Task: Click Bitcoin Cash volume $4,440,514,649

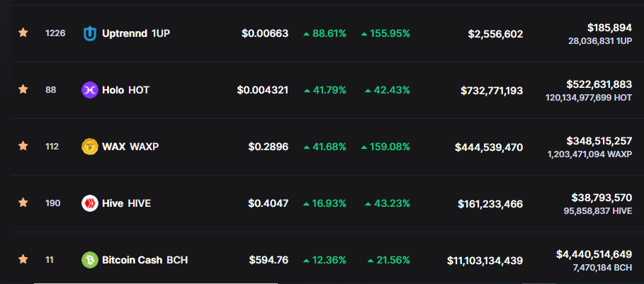Action: 594,254
